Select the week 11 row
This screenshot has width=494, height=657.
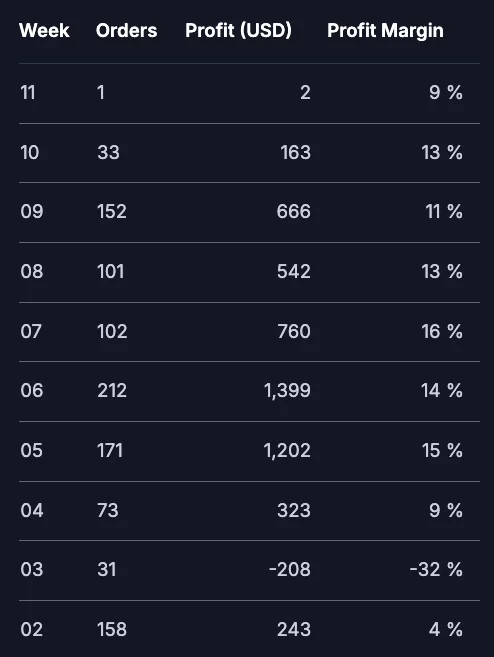249,93
